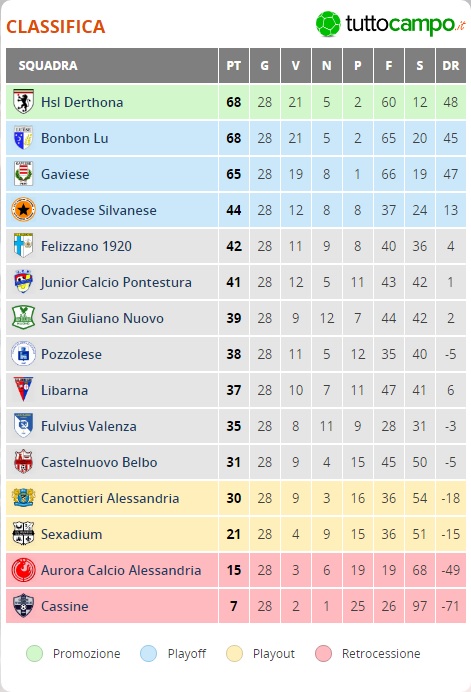
Task: Click the DR column header
Action: pos(451,66)
